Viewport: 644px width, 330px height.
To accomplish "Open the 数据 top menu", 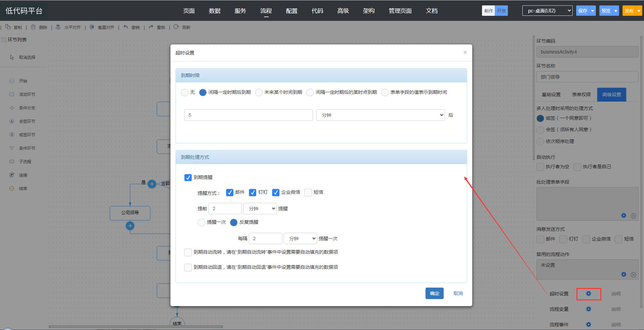I will coord(214,11).
